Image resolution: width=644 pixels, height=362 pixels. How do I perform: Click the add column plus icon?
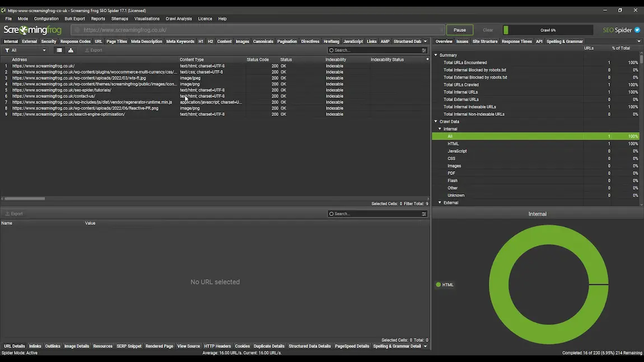(x=427, y=59)
